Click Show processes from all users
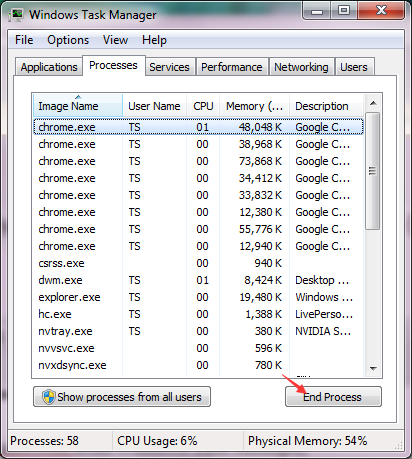Screen dimensions: 412x459 click(122, 397)
